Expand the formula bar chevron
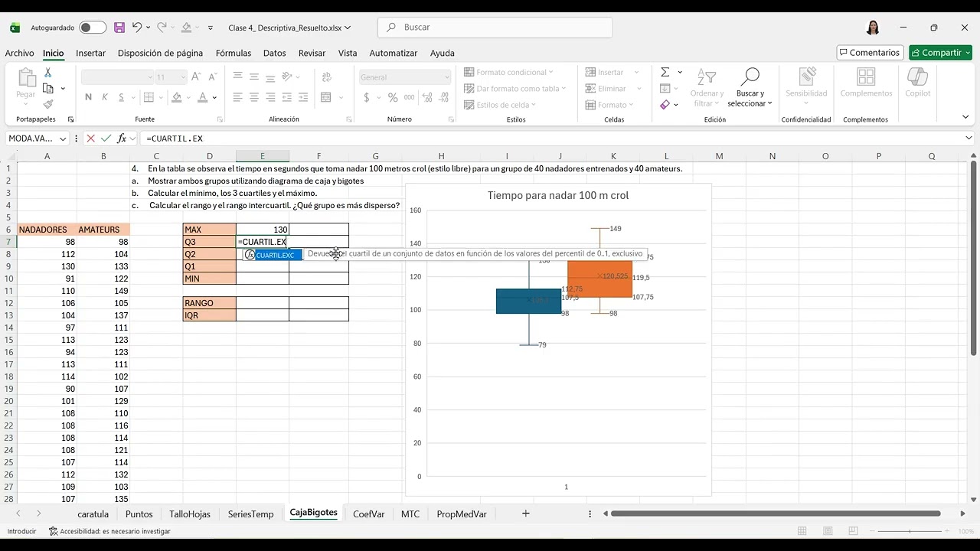Screen dimensions: 980x551 pyautogui.click(x=969, y=139)
